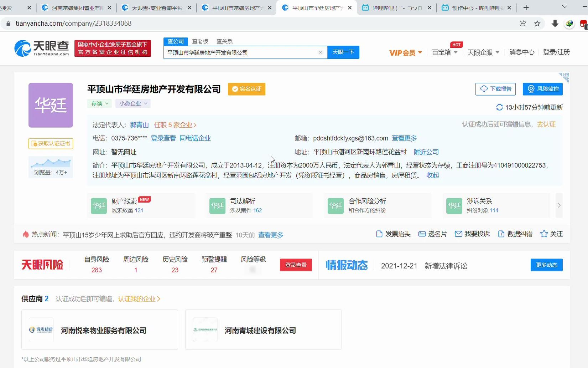This screenshot has width=588, height=368.
Task: Expand the 存续 status dropdown
Action: pos(100,103)
